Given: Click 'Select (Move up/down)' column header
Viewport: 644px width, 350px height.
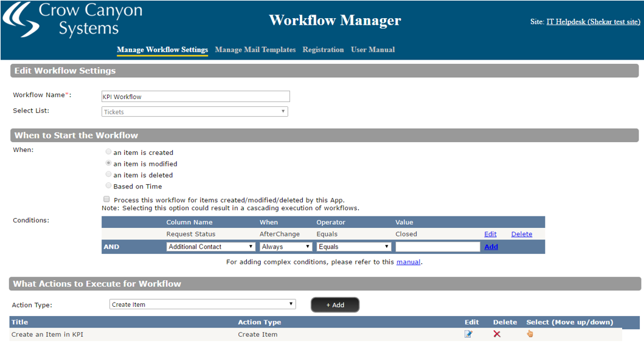Looking at the screenshot, I should pyautogui.click(x=570, y=322).
